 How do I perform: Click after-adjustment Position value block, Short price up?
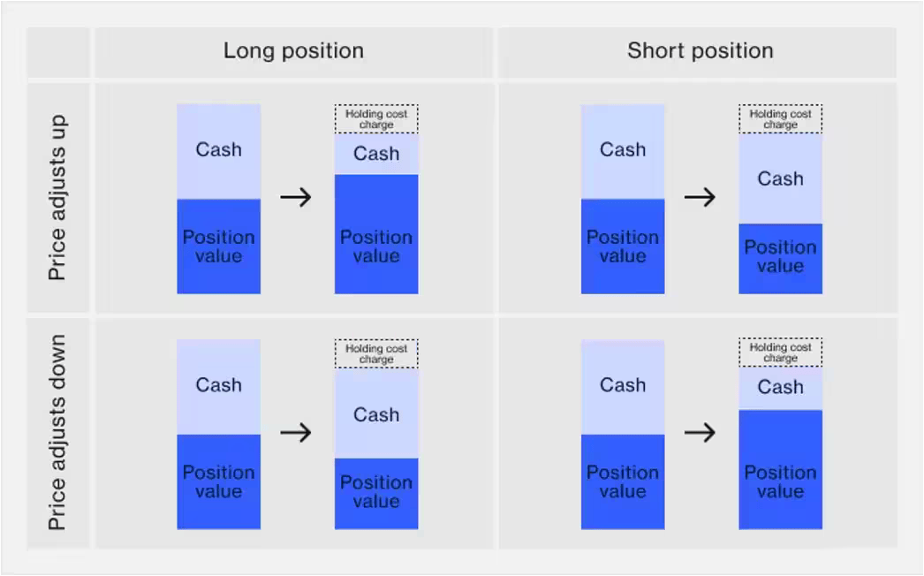pyautogui.click(x=780, y=258)
